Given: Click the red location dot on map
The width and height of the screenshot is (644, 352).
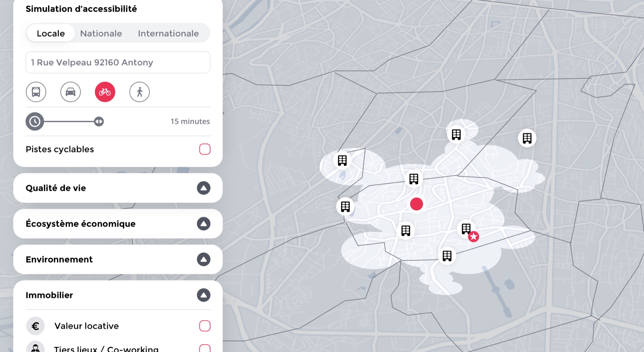Looking at the screenshot, I should point(416,204).
